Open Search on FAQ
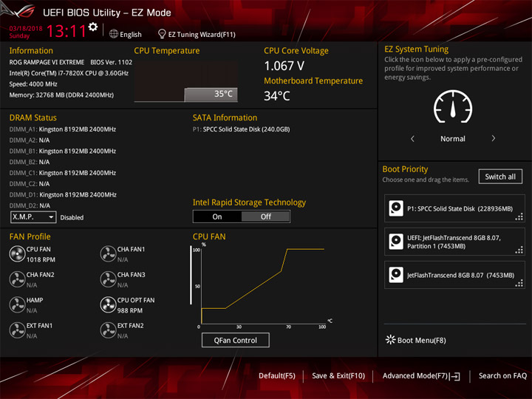This screenshot has width=532, height=399. pos(502,375)
